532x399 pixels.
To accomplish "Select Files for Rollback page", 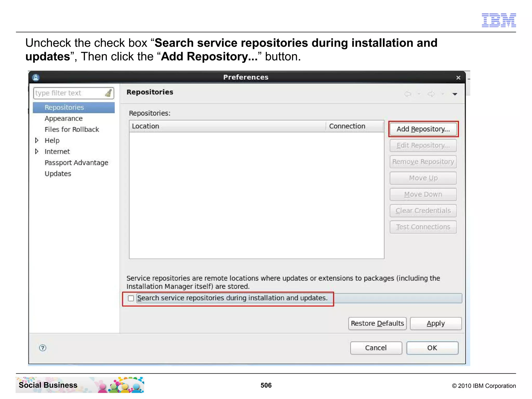I will (72, 129).
